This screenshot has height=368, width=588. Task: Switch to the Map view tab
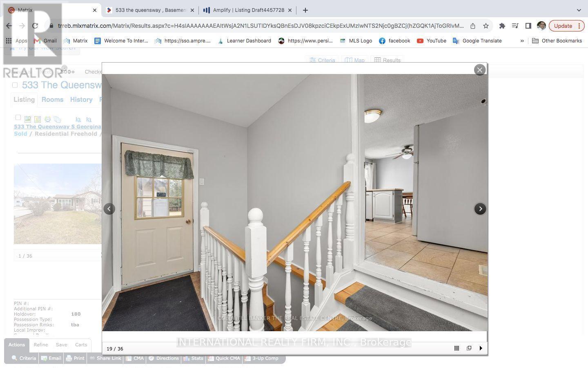pos(354,60)
